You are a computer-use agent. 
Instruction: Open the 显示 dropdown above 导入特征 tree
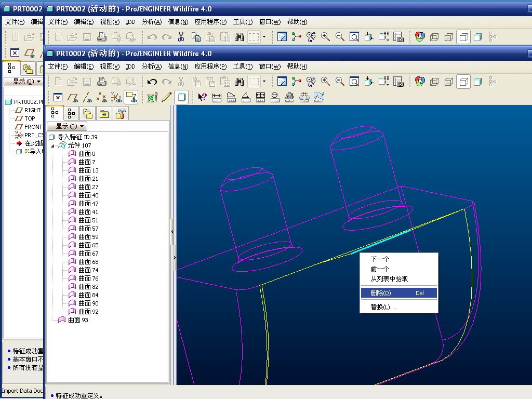click(66, 126)
